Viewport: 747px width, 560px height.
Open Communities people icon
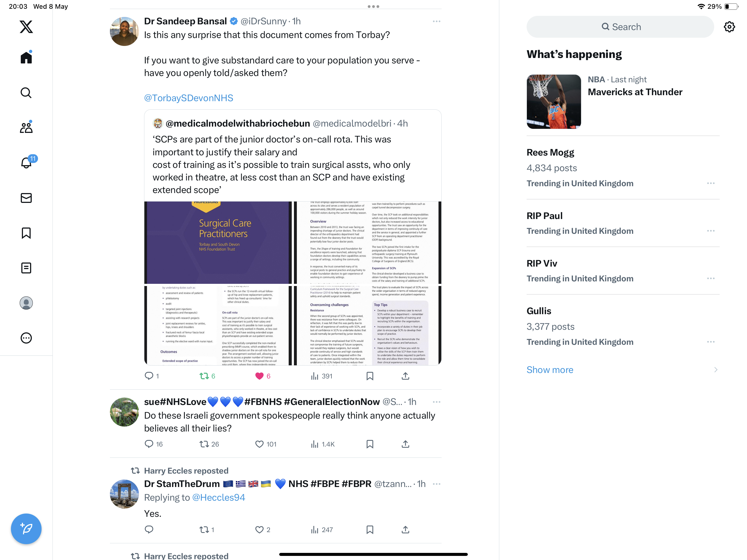click(x=26, y=128)
